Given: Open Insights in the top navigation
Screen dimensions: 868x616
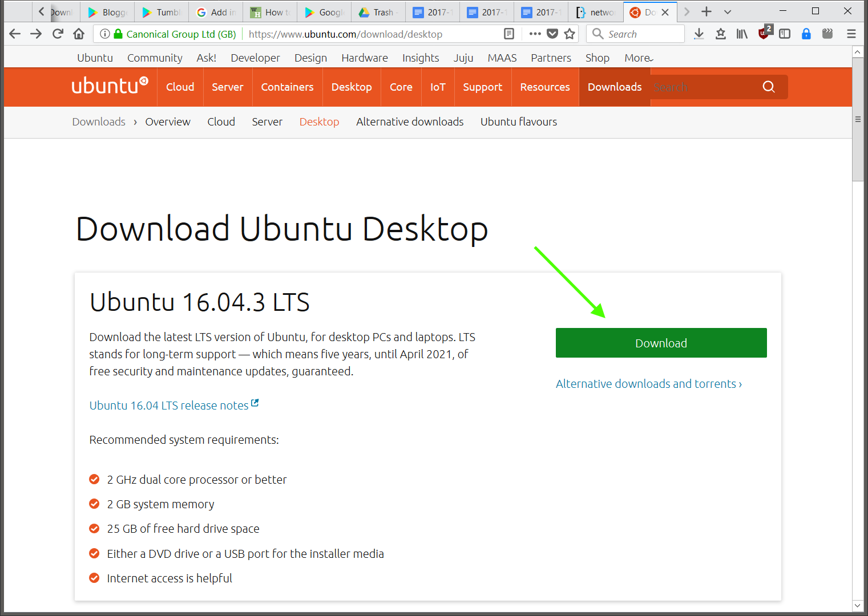Looking at the screenshot, I should point(421,58).
